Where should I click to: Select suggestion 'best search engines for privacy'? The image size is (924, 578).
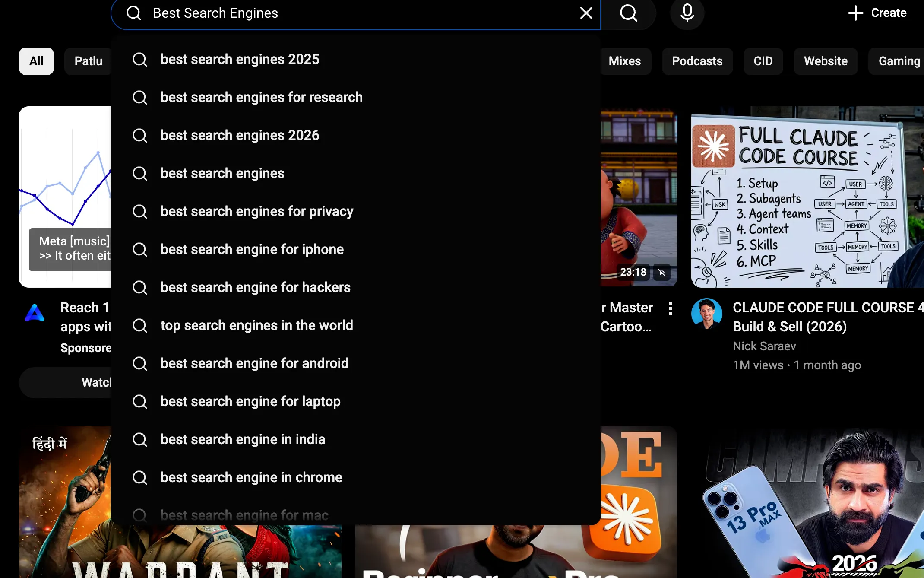[256, 211]
